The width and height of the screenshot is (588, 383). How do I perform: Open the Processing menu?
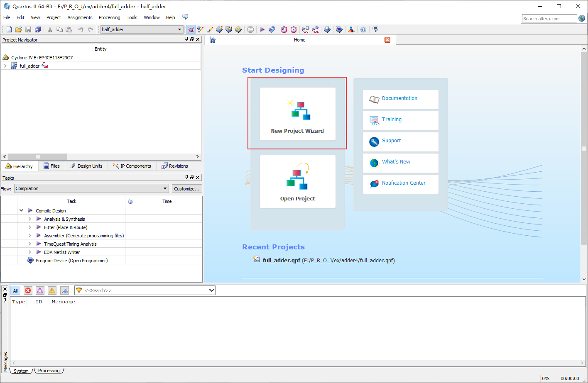click(109, 17)
